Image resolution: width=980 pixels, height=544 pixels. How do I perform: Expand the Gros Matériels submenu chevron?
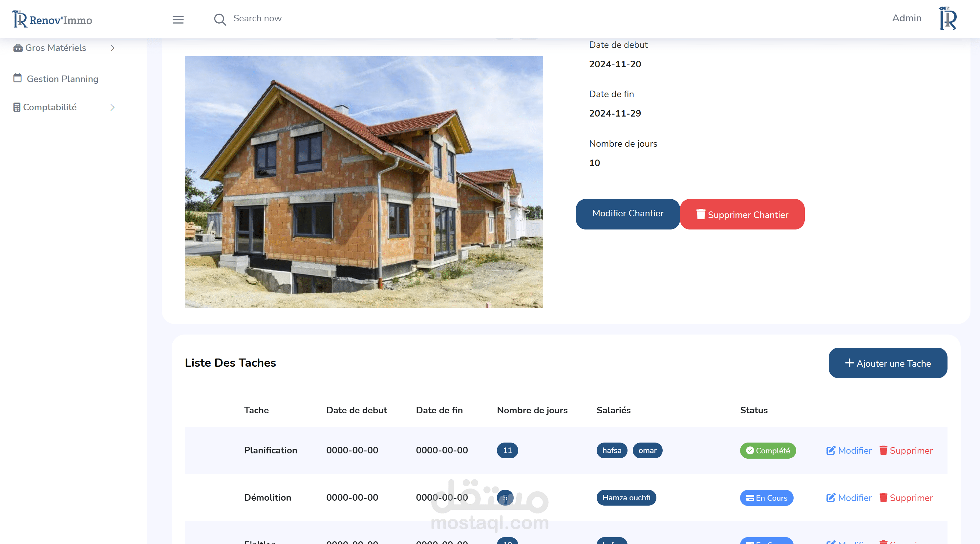tap(112, 48)
